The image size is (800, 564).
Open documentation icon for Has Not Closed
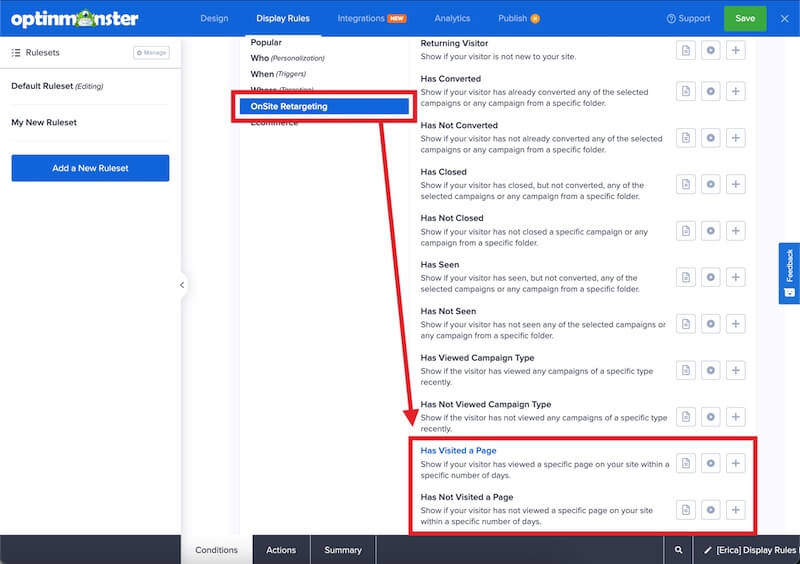(686, 231)
